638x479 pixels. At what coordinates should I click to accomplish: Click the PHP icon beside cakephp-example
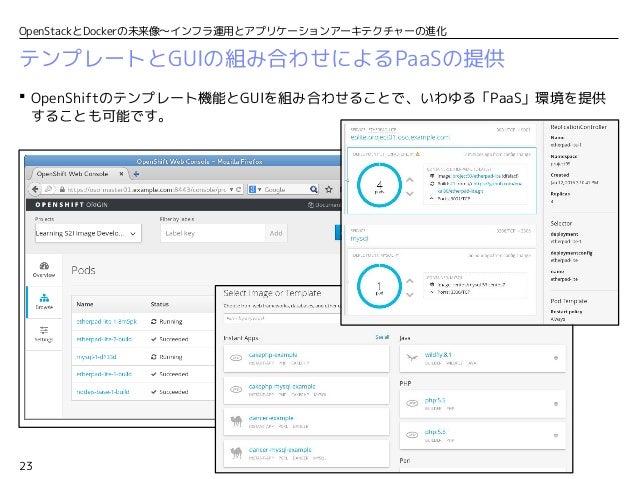tap(236, 358)
